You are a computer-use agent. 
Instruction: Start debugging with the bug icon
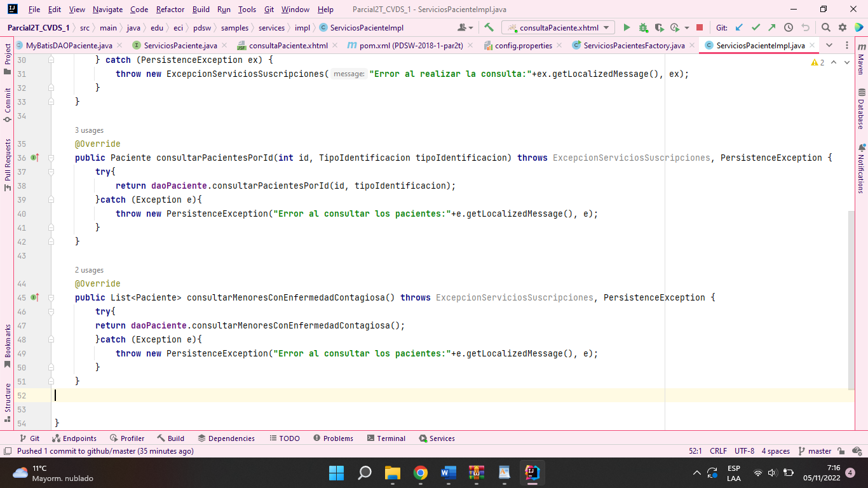pyautogui.click(x=643, y=27)
